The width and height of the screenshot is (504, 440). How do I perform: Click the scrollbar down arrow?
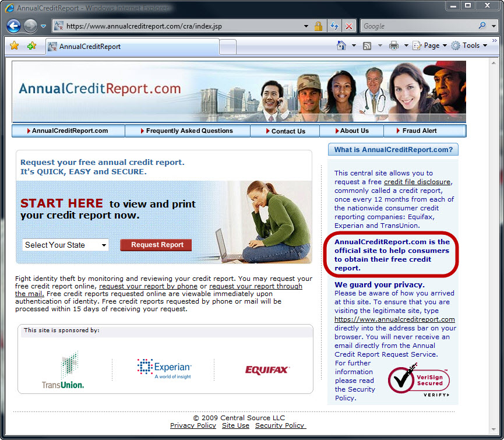pos(494,430)
